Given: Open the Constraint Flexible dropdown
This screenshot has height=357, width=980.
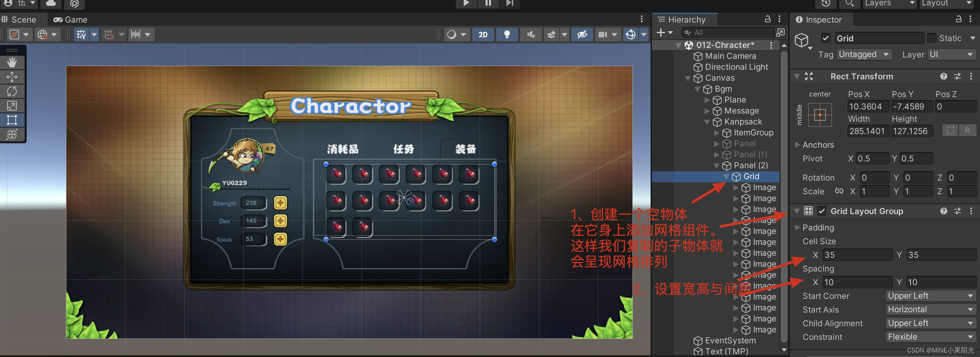Looking at the screenshot, I should point(931,337).
